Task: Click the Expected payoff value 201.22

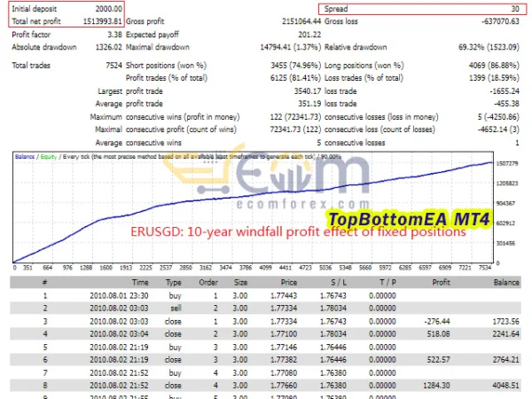Action: tap(309, 35)
